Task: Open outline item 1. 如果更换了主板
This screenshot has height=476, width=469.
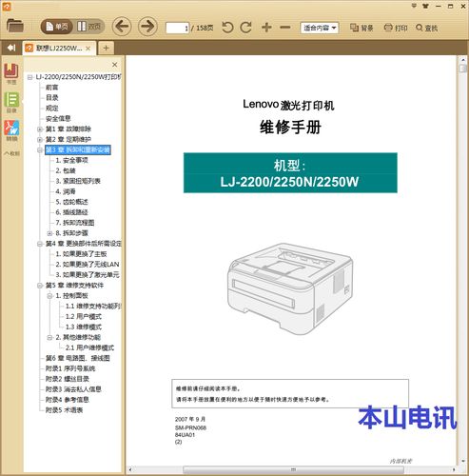Action: [x=81, y=254]
